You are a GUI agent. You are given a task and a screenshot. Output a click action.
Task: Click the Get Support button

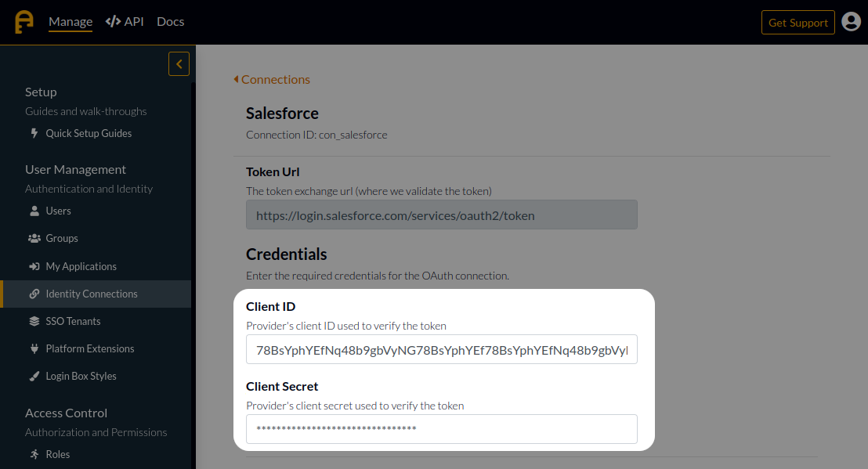[797, 22]
